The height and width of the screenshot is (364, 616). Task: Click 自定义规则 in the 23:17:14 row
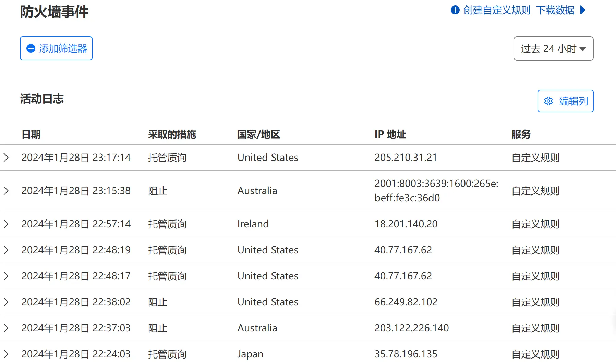point(535,158)
